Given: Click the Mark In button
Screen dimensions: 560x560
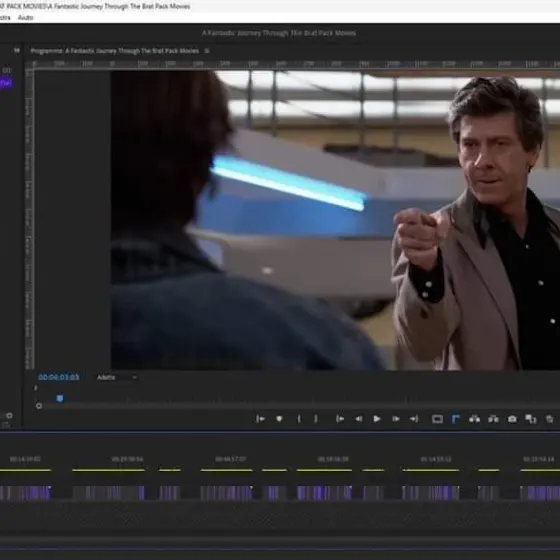Looking at the screenshot, I should (299, 419).
